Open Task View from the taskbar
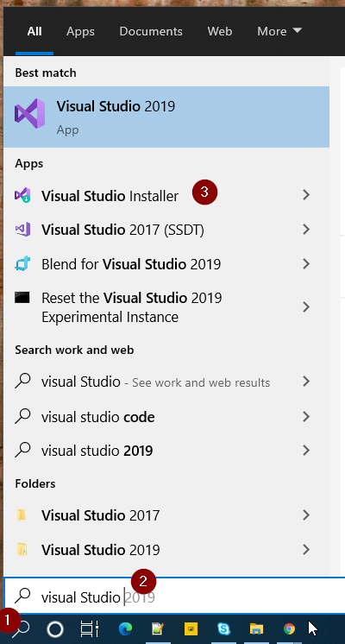 (89, 628)
